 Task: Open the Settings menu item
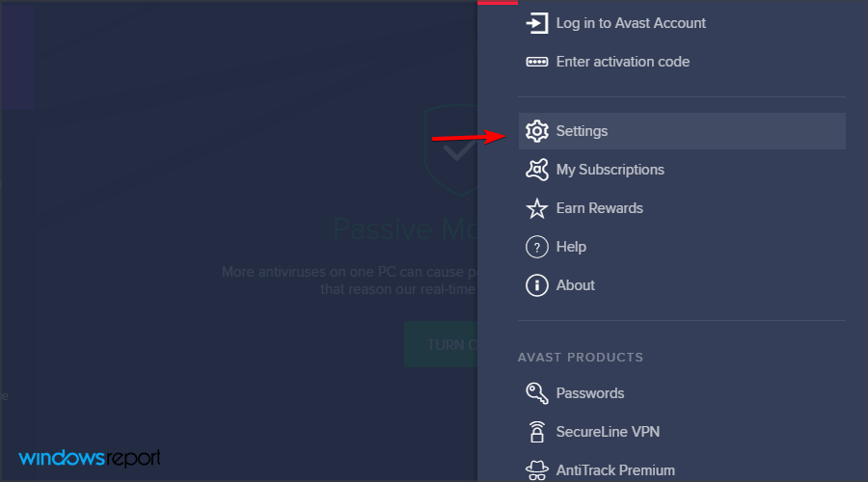[x=682, y=131]
